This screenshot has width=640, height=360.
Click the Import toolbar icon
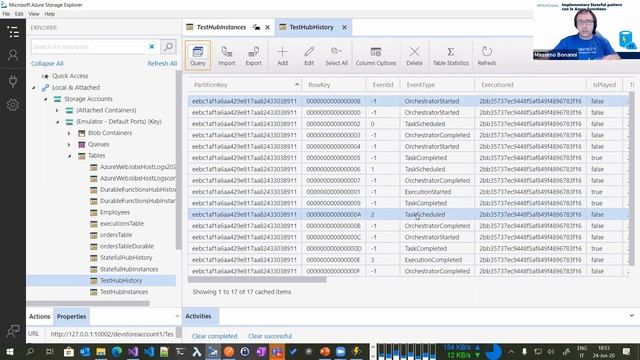227,55
